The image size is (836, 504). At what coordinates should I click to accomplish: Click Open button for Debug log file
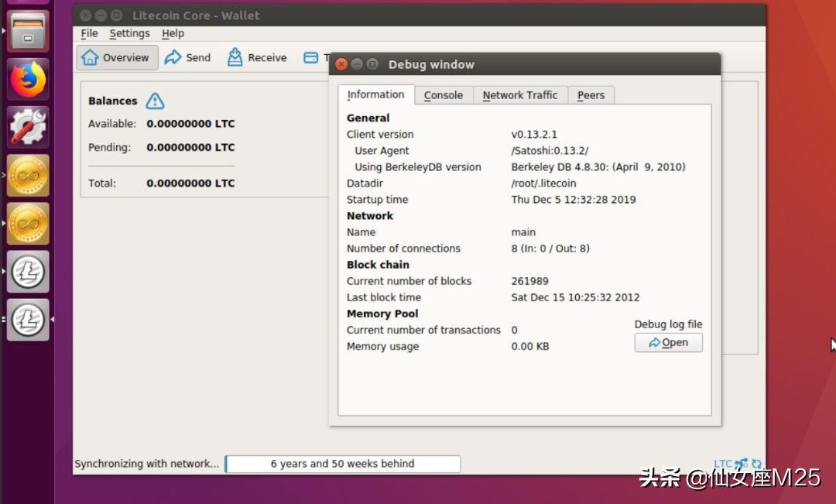tap(668, 343)
